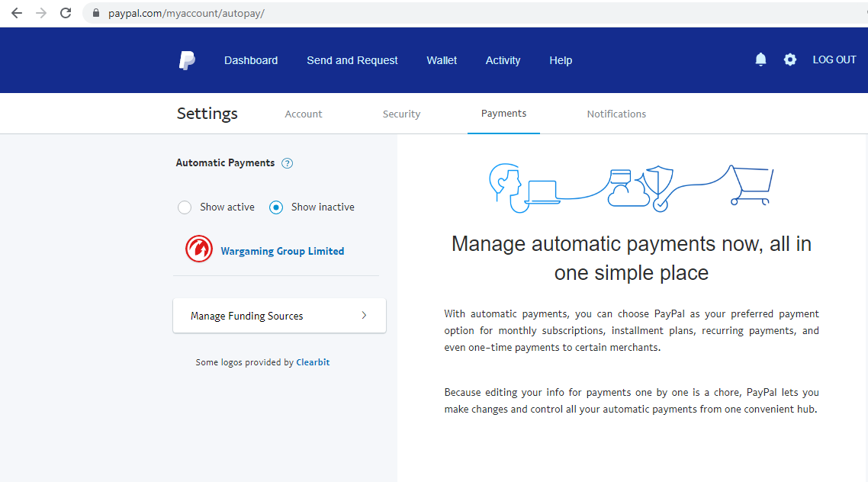Click the padlock site info icon

[x=96, y=13]
